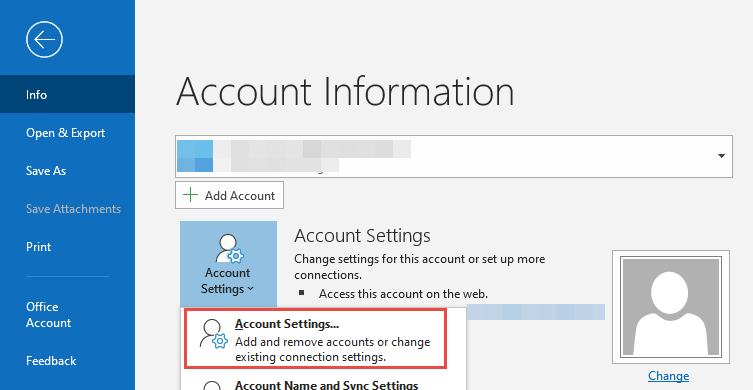Expand the Account Settings dropdown button
This screenshot has width=753, height=390.
(x=229, y=264)
